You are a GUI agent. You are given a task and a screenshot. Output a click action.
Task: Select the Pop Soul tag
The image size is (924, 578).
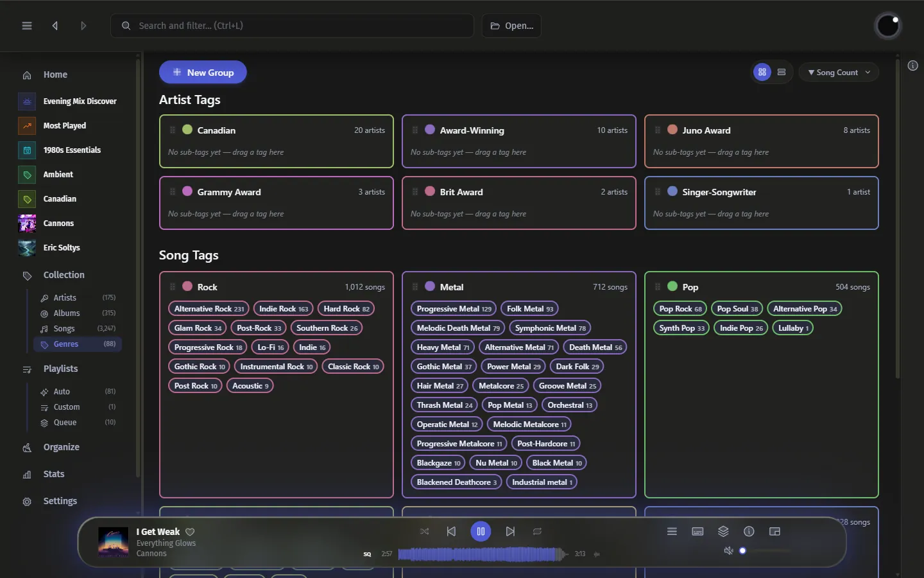[x=737, y=309]
